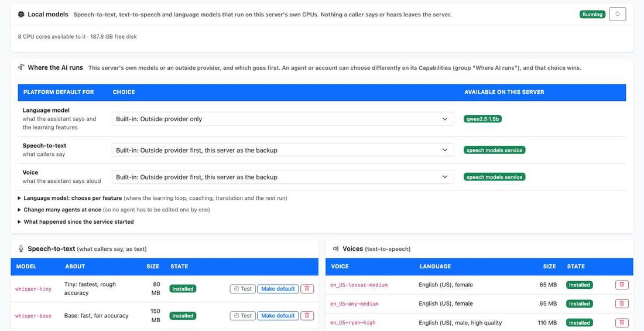Image resolution: width=644 pixels, height=331 pixels.
Task: Click the qwen2.5:1.5b badge
Action: point(482,119)
